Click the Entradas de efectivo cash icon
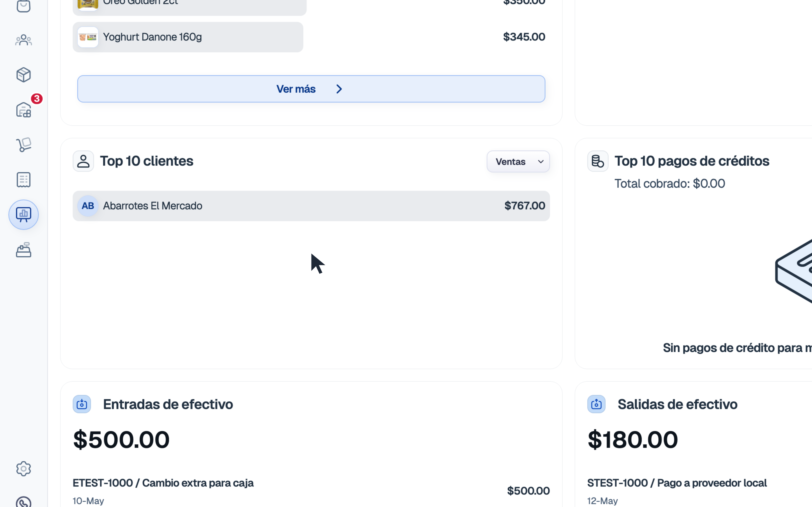 coord(82,404)
